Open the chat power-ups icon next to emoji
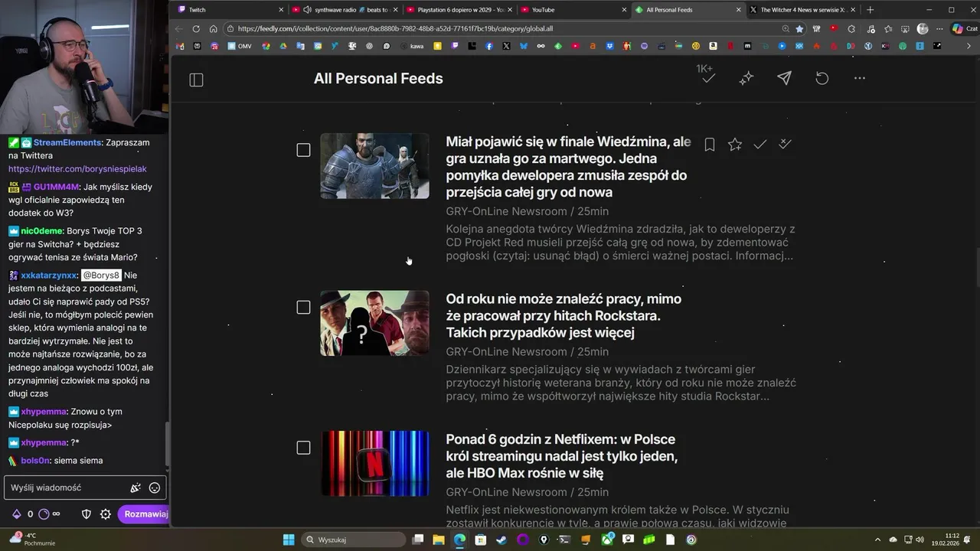Image resolution: width=980 pixels, height=551 pixels. (136, 487)
